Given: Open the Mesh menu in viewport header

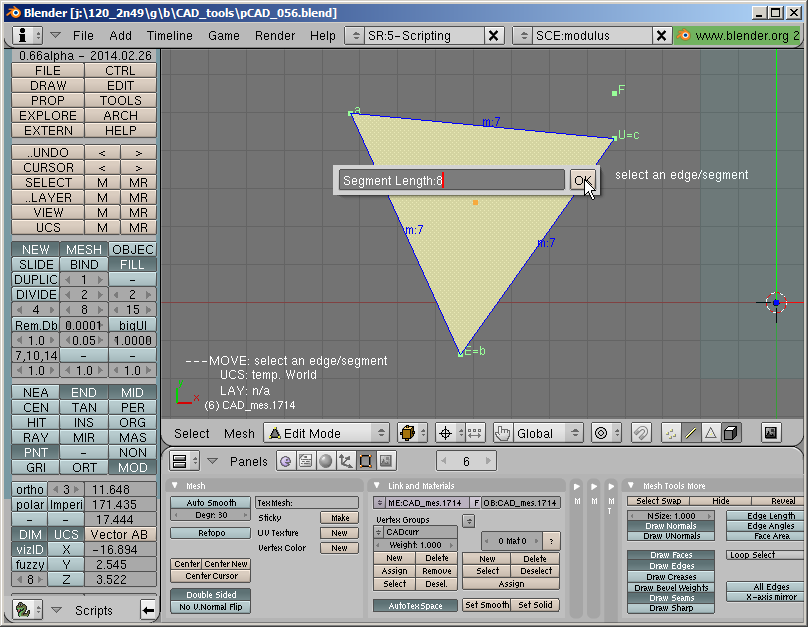Looking at the screenshot, I should (x=239, y=433).
